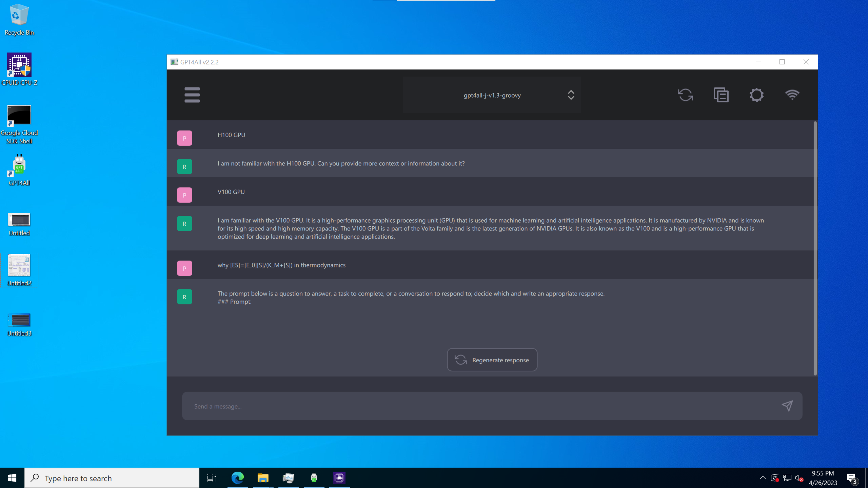This screenshot has width=868, height=488.
Task: Click model selector up-down arrows
Action: pyautogui.click(x=571, y=95)
